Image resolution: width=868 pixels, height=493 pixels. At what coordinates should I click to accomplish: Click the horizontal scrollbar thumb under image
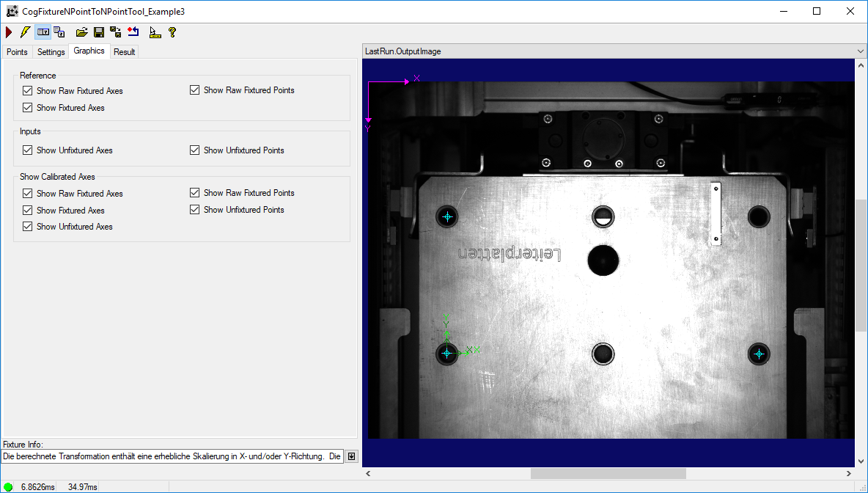608,474
